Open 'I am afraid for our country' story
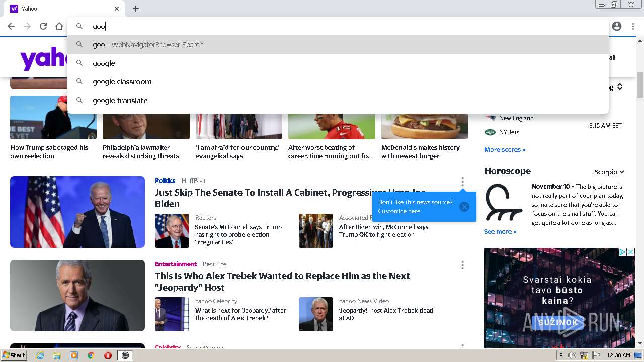Screen dimensions: 644x362 pos(237,152)
